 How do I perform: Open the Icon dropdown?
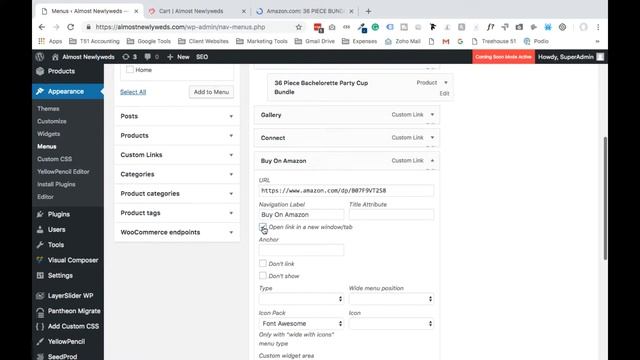391,323
